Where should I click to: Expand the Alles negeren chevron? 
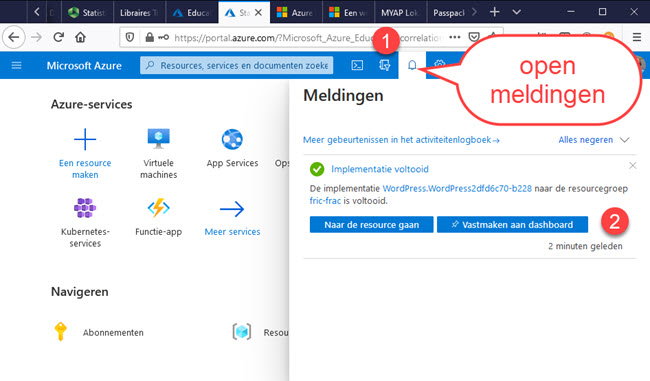tap(625, 140)
